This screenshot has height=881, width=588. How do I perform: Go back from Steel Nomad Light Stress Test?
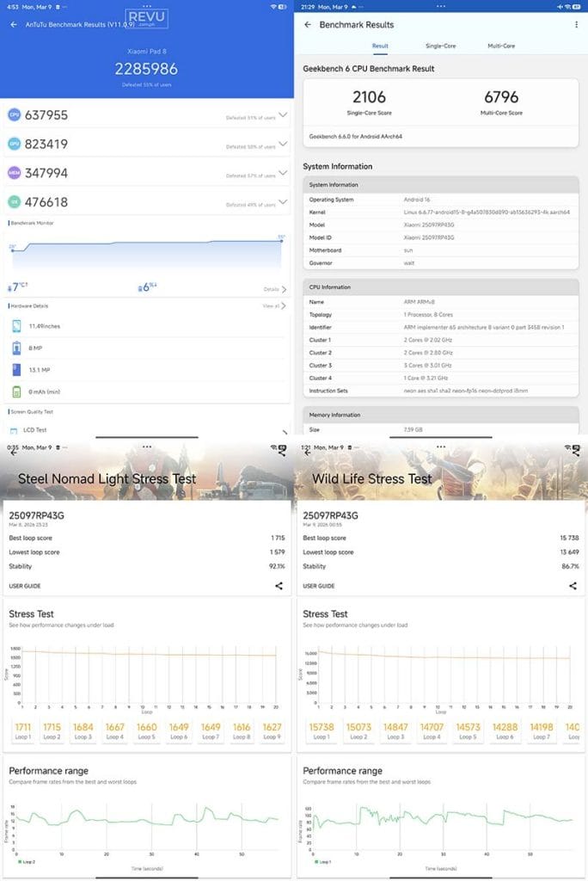[x=13, y=453]
